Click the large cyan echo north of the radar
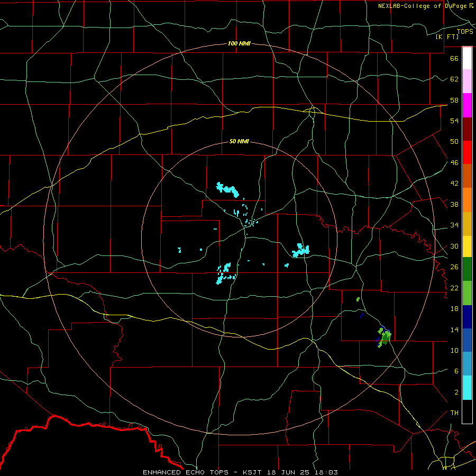Screen dimensions: 476x476 pos(227,189)
